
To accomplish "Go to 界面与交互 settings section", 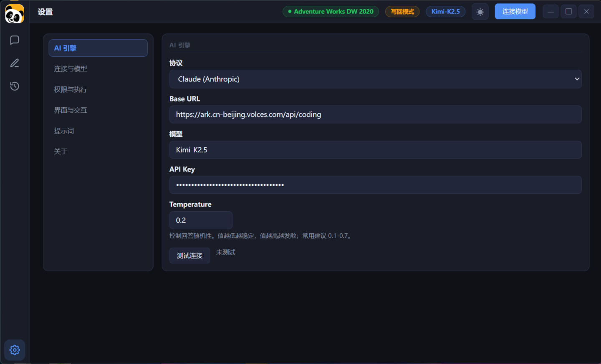I will tap(71, 110).
